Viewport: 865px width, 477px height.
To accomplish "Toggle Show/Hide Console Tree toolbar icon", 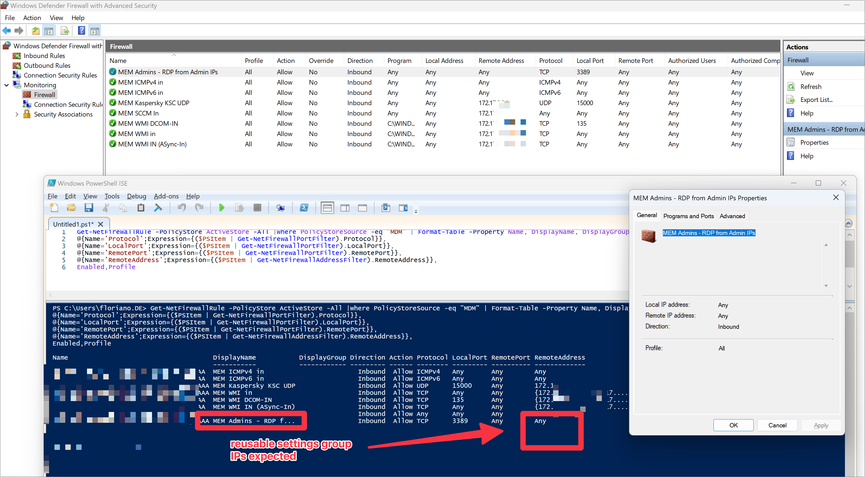I will (x=49, y=31).
